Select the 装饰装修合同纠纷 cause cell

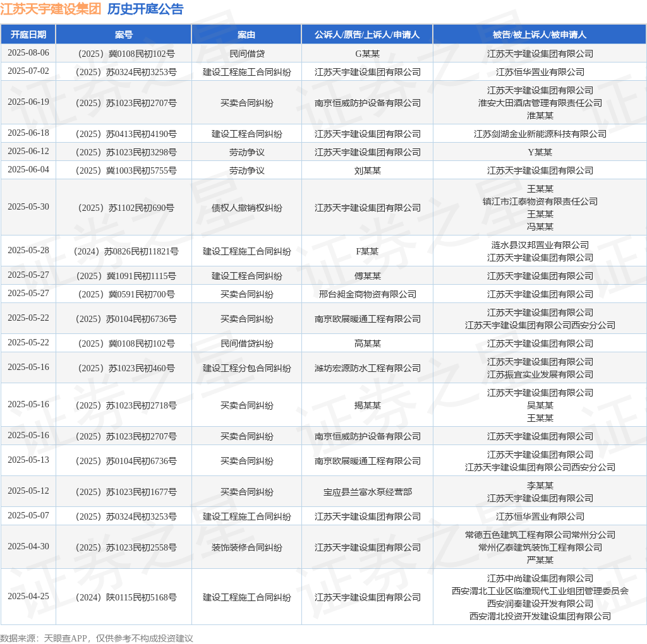[247, 547]
